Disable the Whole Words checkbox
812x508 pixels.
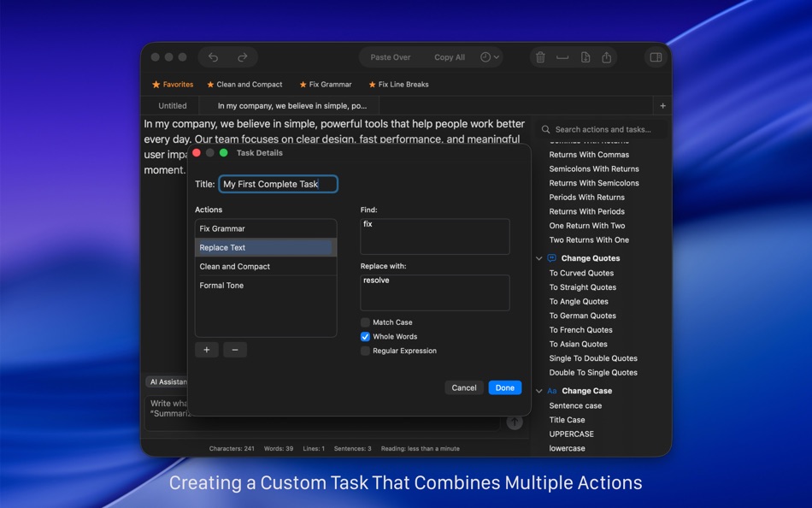pos(365,336)
